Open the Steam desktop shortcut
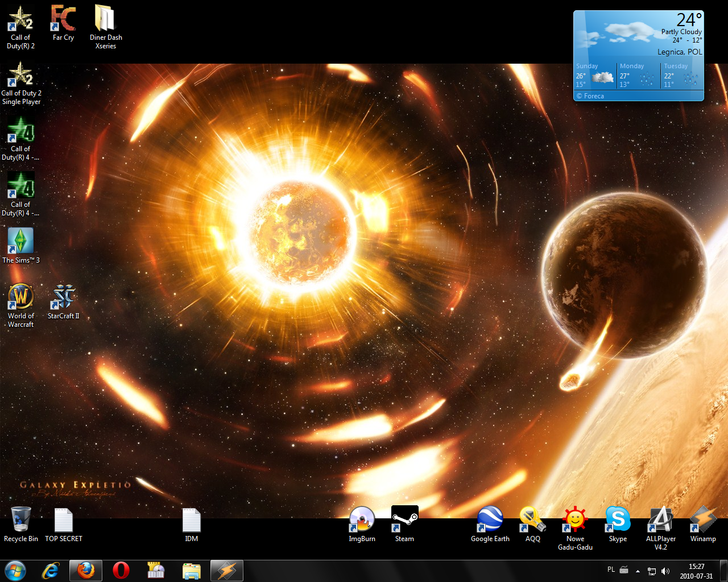This screenshot has width=728, height=582. coord(404,524)
